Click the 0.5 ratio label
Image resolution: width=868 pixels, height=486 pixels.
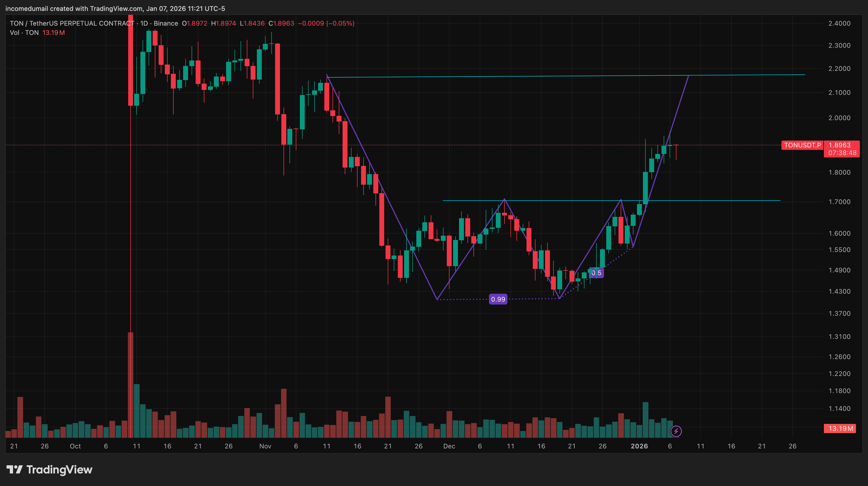596,273
